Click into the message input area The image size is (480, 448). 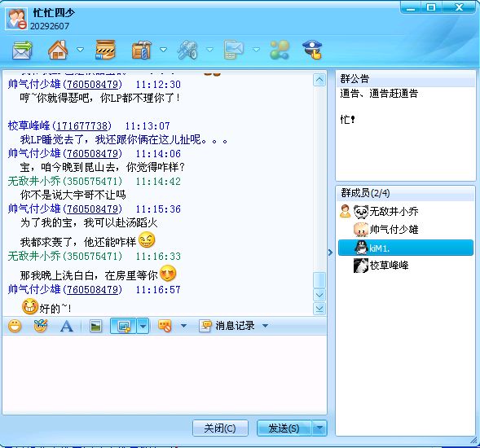[165, 375]
